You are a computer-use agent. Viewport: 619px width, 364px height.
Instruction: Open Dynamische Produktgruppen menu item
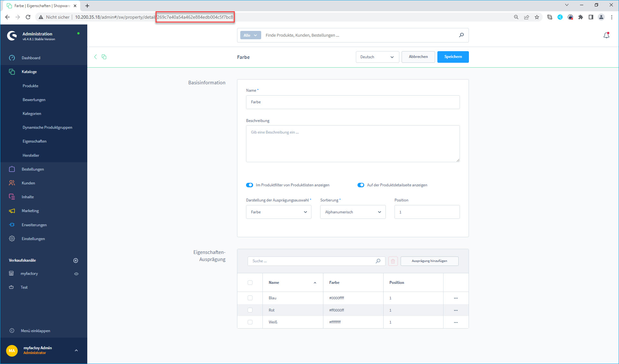47,127
